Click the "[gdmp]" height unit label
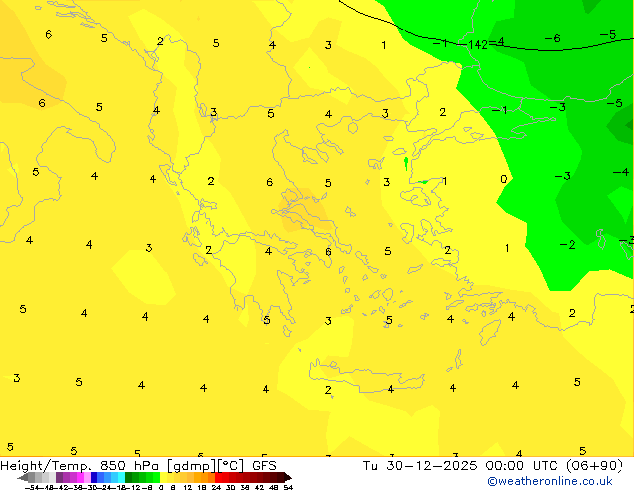This screenshot has width=634, height=490. point(192,466)
